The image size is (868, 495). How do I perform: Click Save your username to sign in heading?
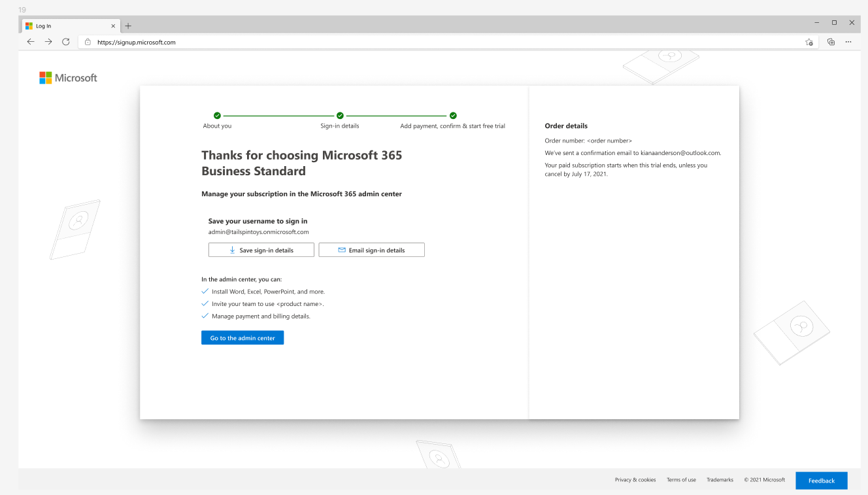(x=258, y=221)
